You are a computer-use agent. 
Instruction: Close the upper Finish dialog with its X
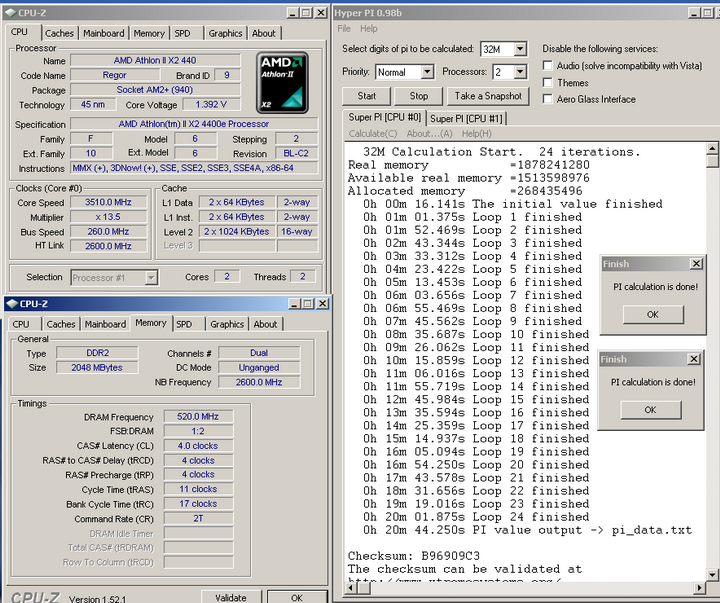click(x=696, y=264)
